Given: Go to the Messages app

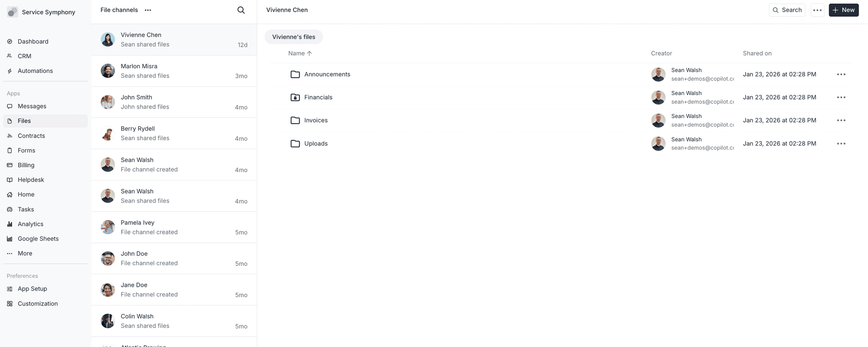Looking at the screenshot, I should pyautogui.click(x=32, y=106).
